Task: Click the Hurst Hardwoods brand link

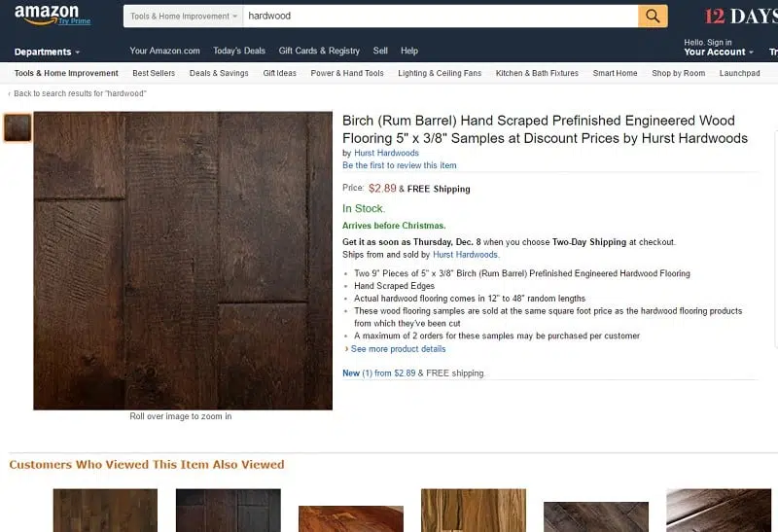Action: point(386,153)
